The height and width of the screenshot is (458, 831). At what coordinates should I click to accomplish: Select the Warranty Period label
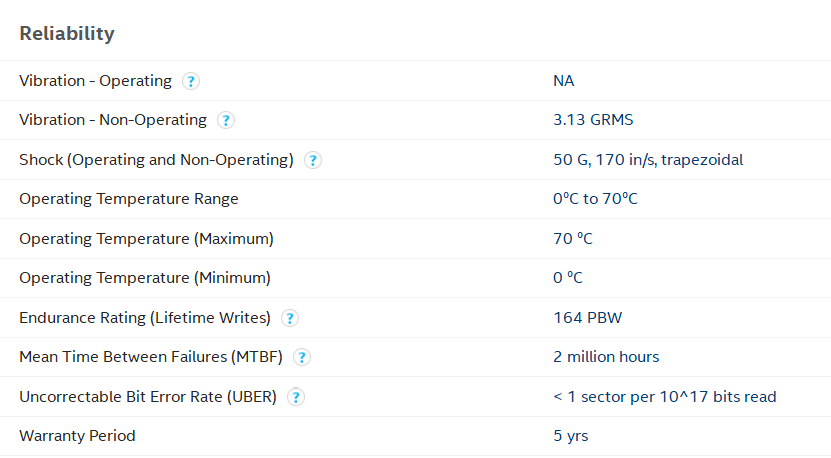coord(77,436)
